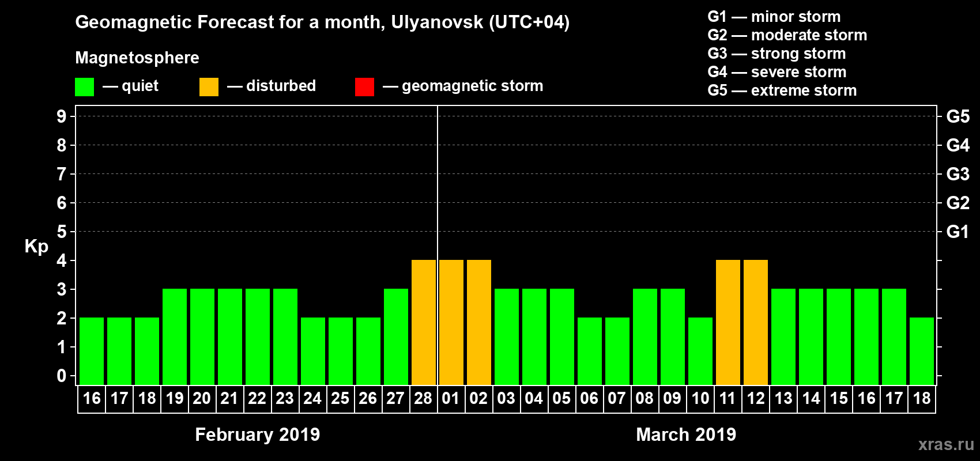Viewport: 980px width, 461px height.
Task: Click the red geomagnetic storm legend swatch
Action: point(365,87)
